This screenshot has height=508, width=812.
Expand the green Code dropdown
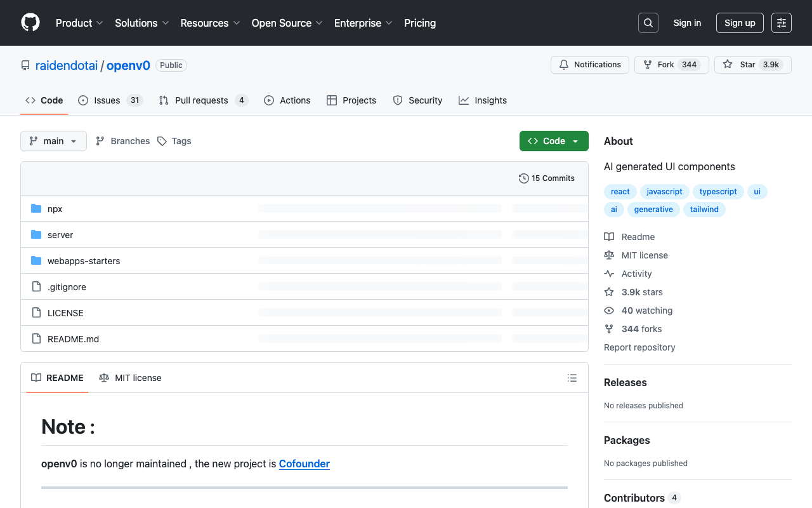tap(554, 141)
